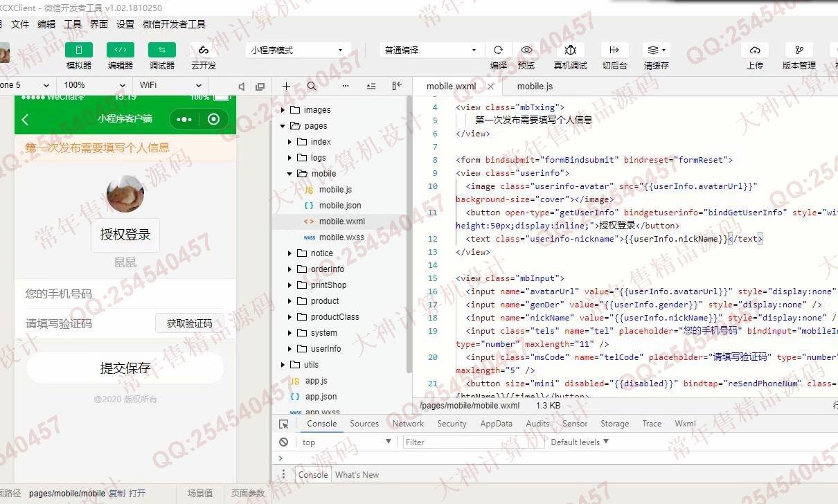Click the 获取验证码 button
This screenshot has height=504, width=838.
point(189,323)
